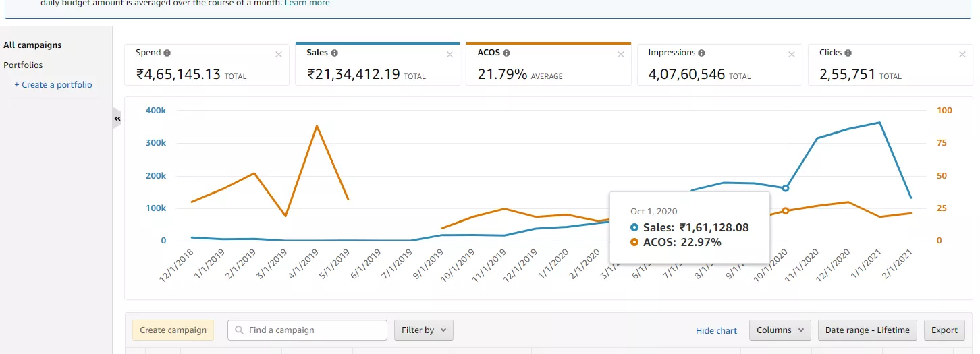Open the ACOS info tooltip icon
The image size is (980, 354).
point(506,53)
